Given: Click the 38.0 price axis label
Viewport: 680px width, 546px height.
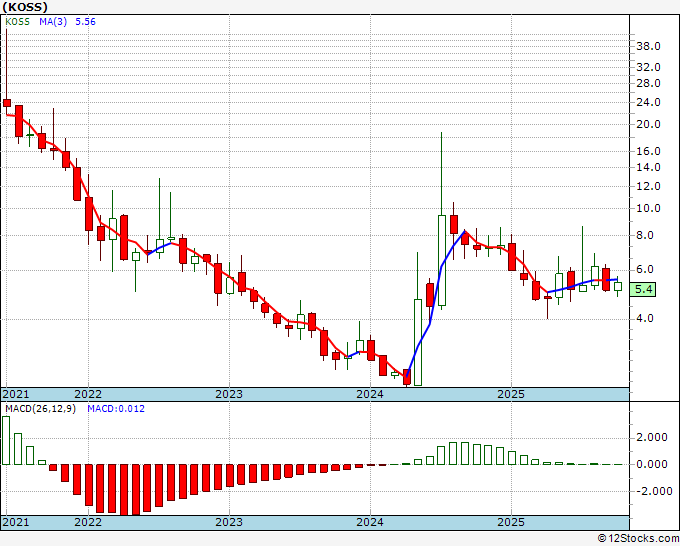Looking at the screenshot, I should [x=648, y=46].
